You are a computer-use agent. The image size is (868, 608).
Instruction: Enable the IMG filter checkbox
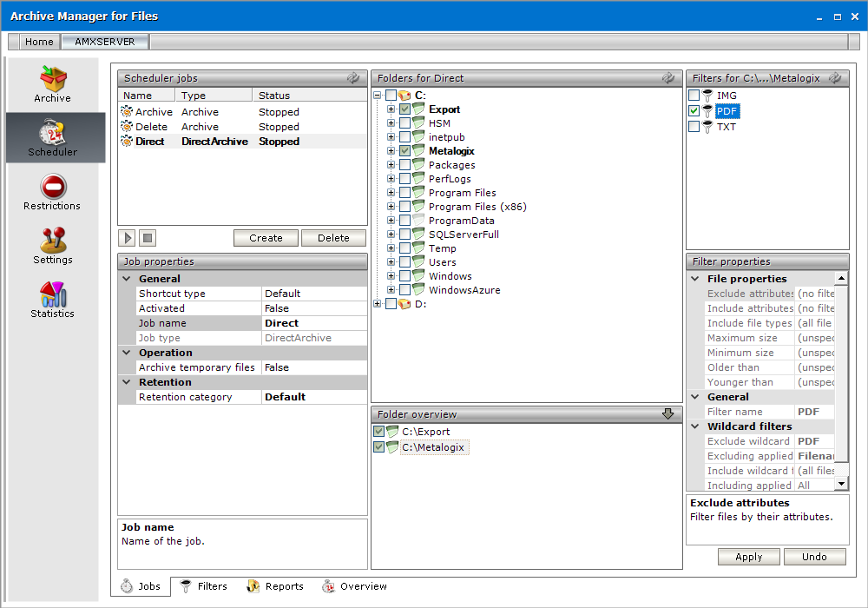[692, 96]
